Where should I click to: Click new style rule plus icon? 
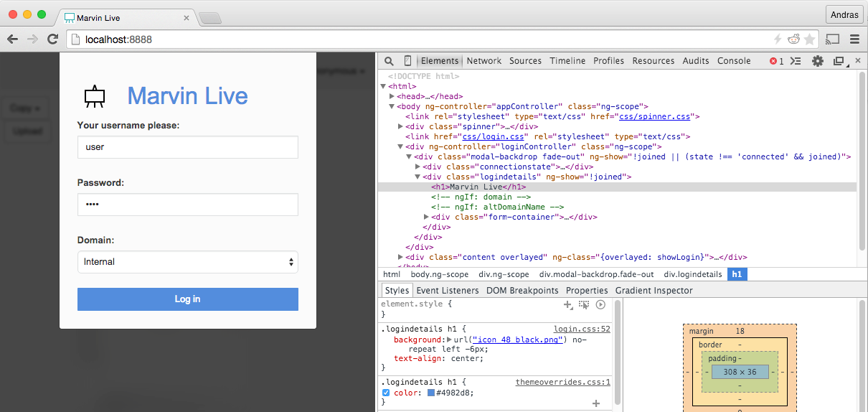(567, 305)
